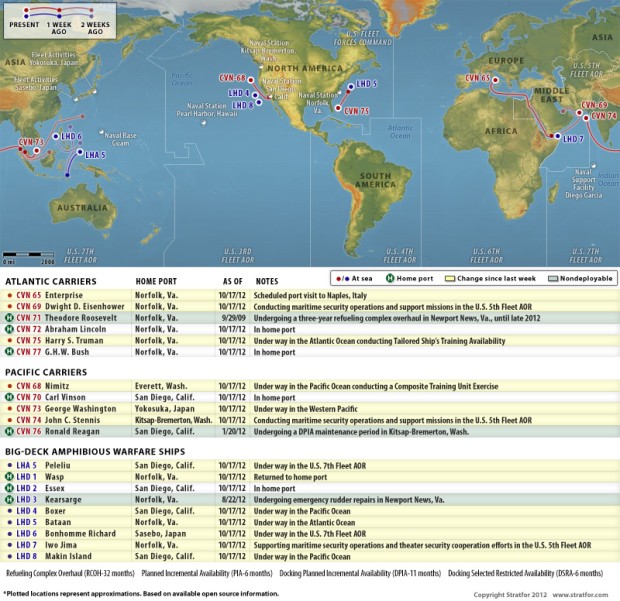Click the LHD 4 map label near San Diego
The image size is (620, 601).
238,93
